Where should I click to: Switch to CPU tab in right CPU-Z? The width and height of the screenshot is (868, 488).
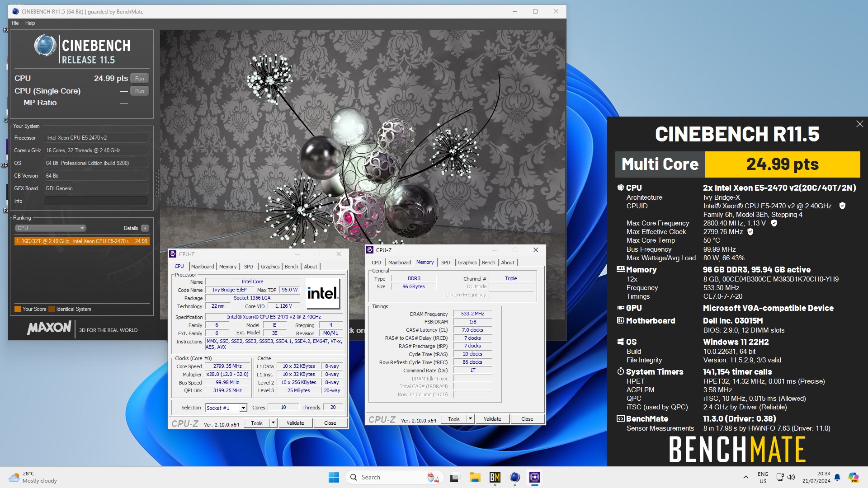point(376,263)
